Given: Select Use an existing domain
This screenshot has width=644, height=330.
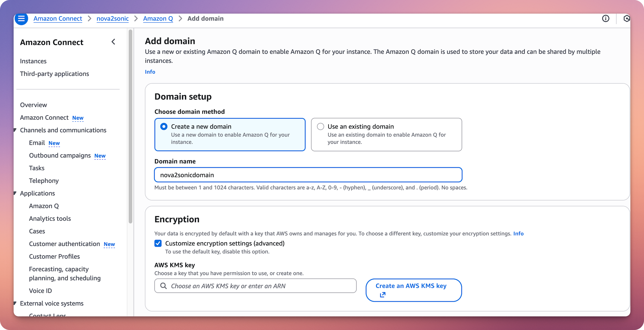Looking at the screenshot, I should click(320, 126).
